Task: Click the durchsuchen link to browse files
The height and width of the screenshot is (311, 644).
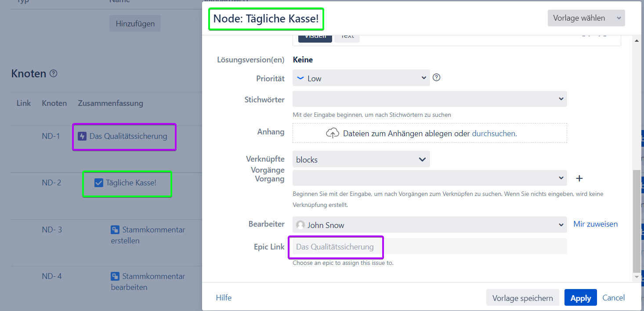Action: click(x=493, y=134)
